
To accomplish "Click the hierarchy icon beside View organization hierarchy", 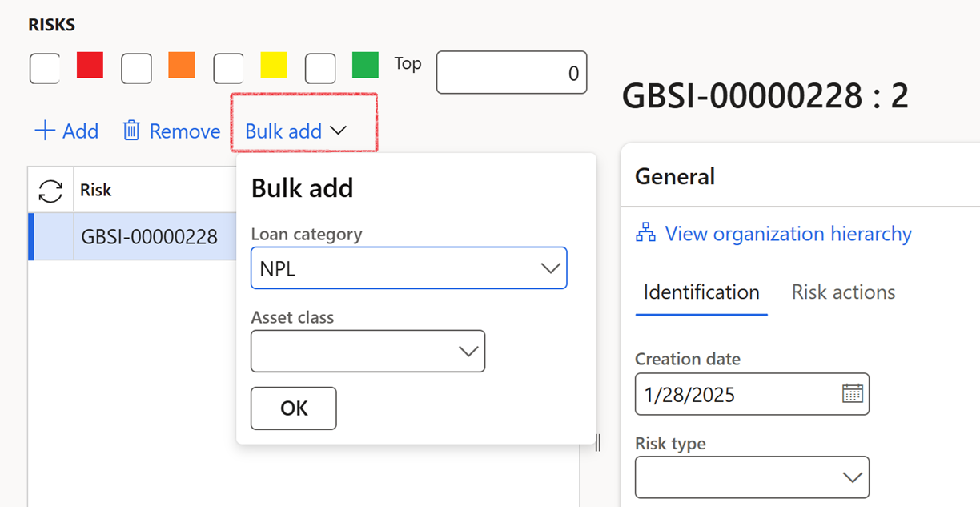I will tap(645, 233).
